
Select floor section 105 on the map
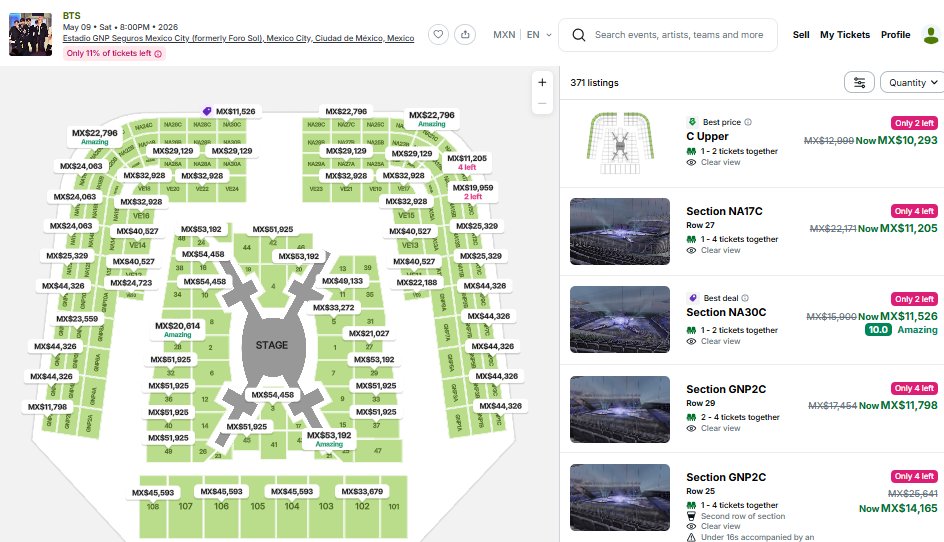258,506
